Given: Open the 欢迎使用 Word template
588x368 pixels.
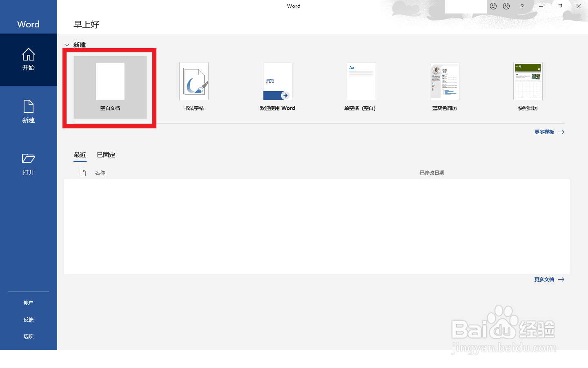Looking at the screenshot, I should (278, 88).
